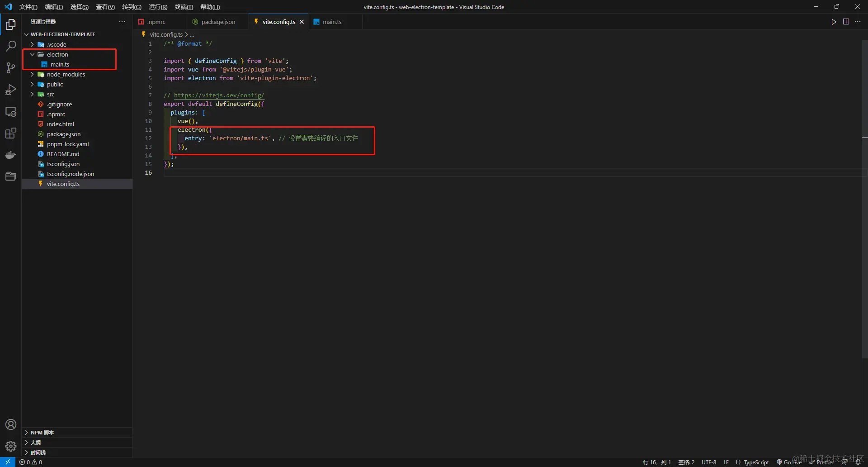Screen dimensions: 868x467
Task: Open the 运行(R) menu
Action: point(158,7)
